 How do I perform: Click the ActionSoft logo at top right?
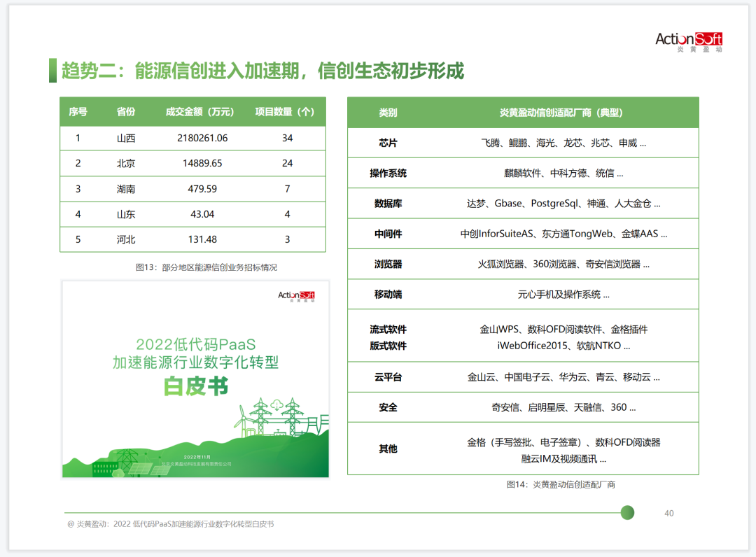688,41
